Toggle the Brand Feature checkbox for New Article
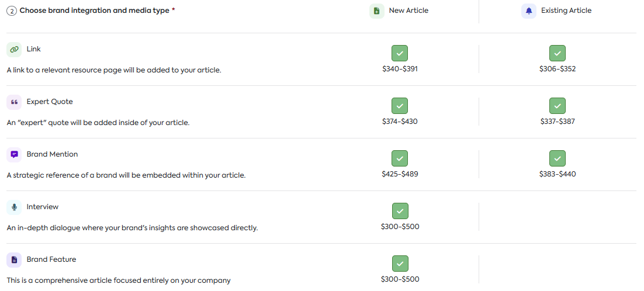This screenshot has width=644, height=291. tap(400, 264)
